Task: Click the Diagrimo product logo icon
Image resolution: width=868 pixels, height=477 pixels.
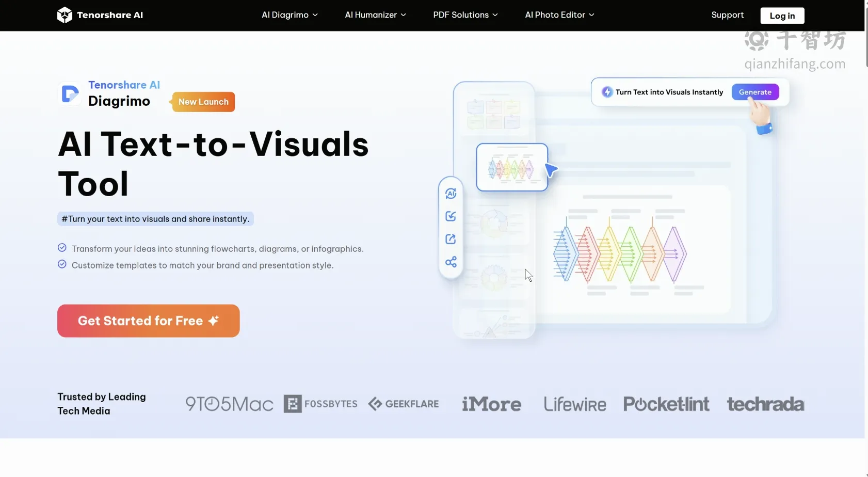Action: [70, 94]
